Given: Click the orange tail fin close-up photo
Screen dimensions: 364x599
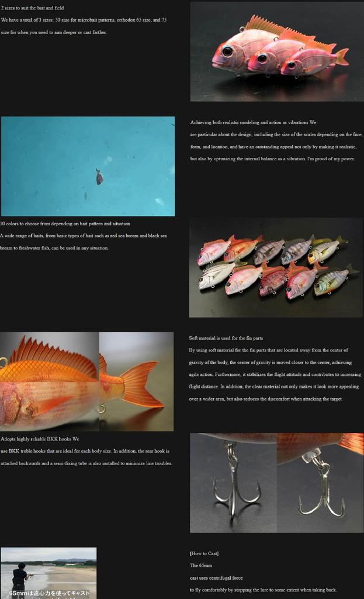Looking at the screenshot, I should coord(136,381).
